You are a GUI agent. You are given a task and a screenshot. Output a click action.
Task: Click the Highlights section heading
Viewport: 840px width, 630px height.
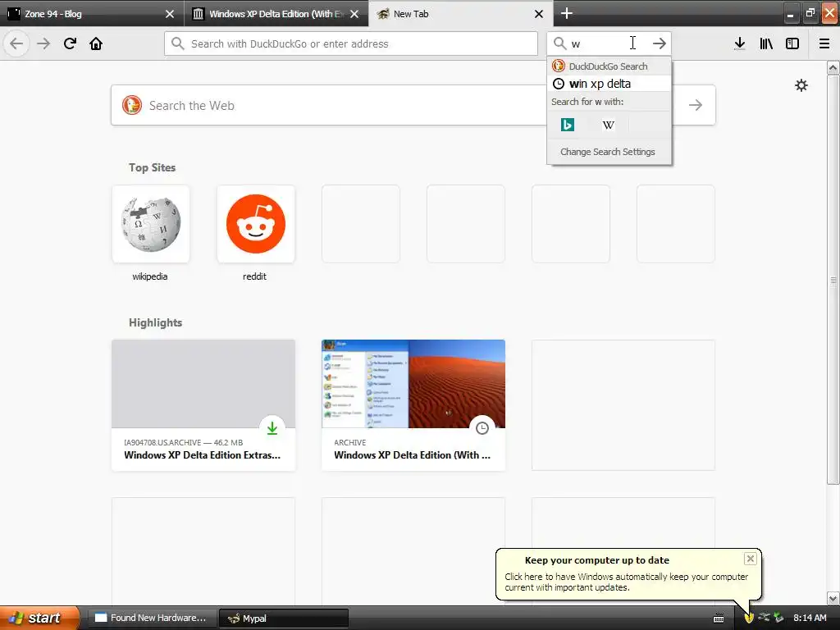(155, 322)
